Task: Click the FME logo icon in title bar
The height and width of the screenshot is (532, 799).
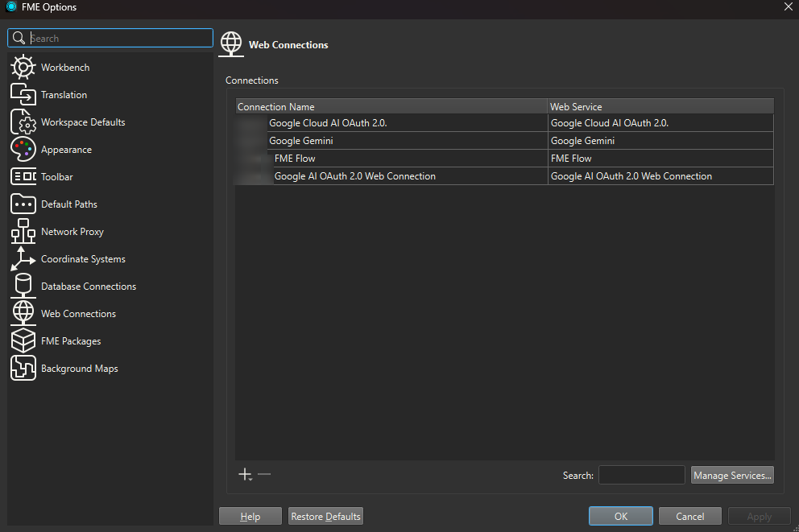Action: point(11,6)
